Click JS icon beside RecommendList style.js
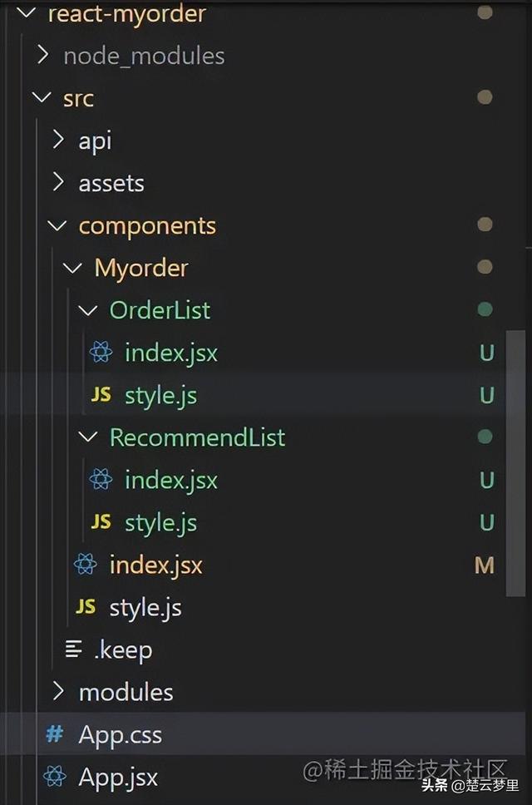Viewport: 532px width, 805px height. [101, 522]
